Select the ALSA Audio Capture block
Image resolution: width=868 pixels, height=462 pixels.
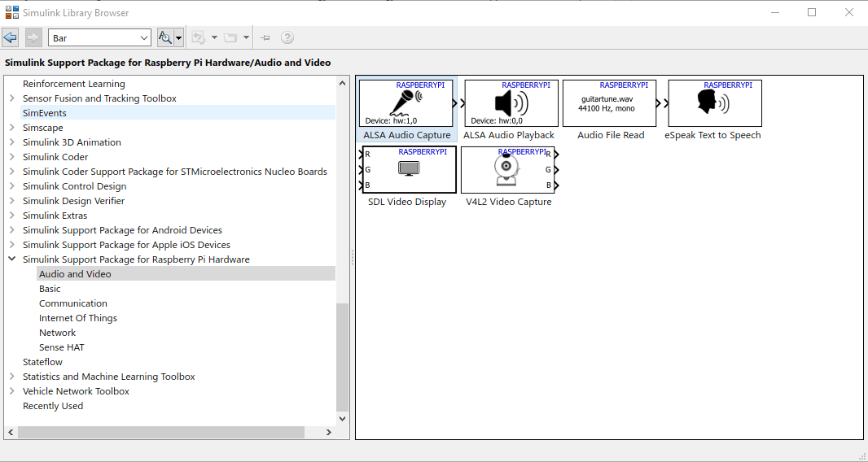406,103
